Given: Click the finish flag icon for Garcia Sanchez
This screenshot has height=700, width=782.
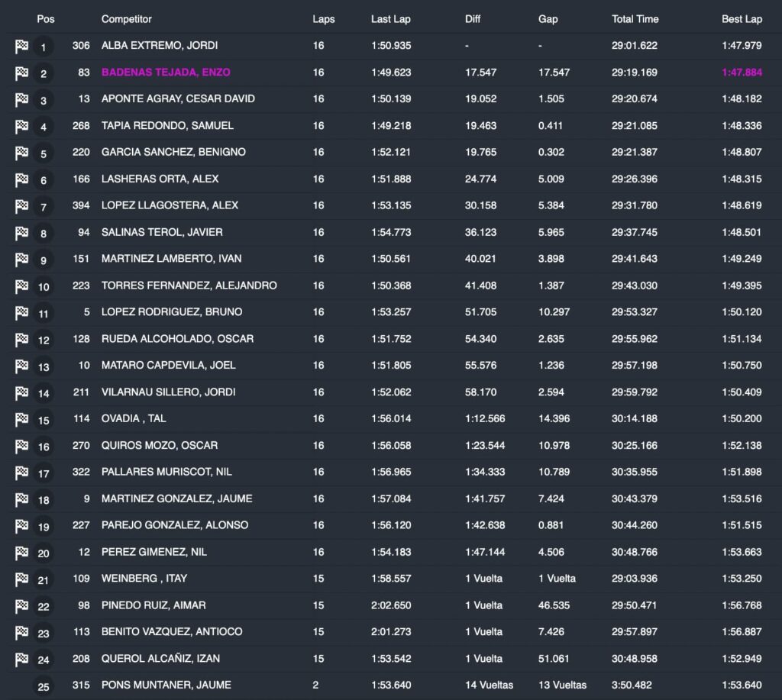Looking at the screenshot, I should click(21, 153).
